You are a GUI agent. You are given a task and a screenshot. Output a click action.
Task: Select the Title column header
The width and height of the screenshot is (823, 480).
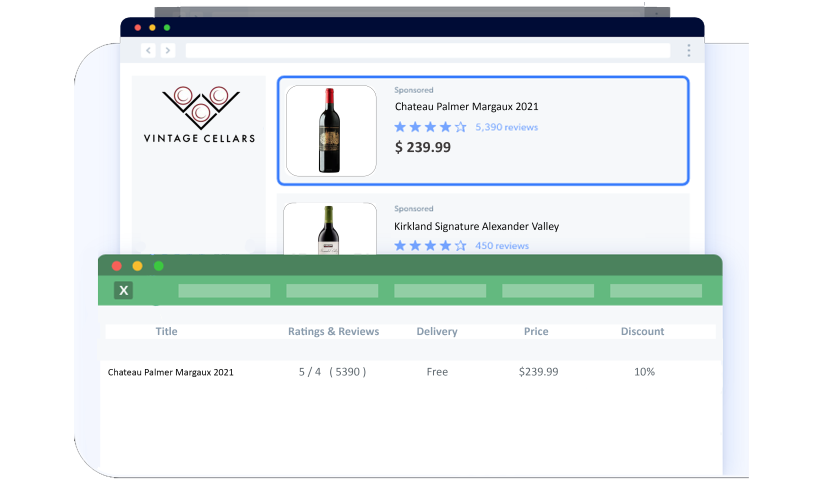pos(166,331)
